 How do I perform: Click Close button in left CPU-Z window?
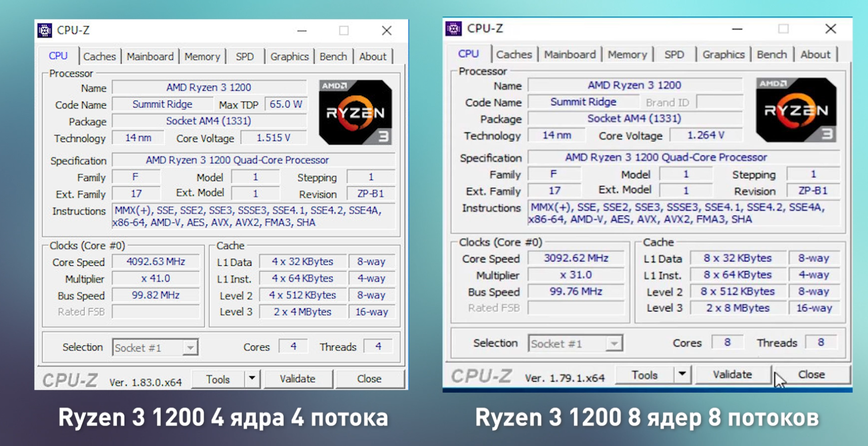(369, 379)
